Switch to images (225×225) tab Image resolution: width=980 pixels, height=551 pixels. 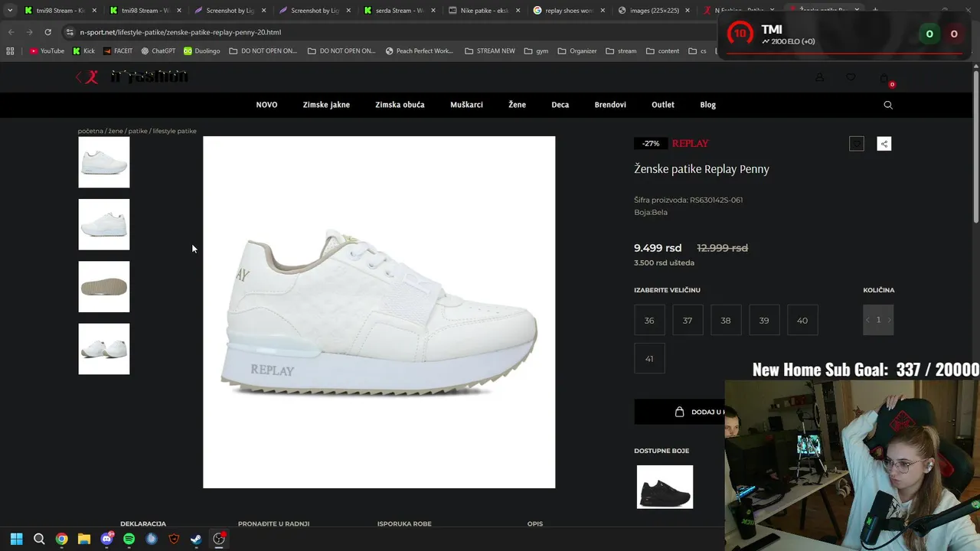pyautogui.click(x=655, y=11)
